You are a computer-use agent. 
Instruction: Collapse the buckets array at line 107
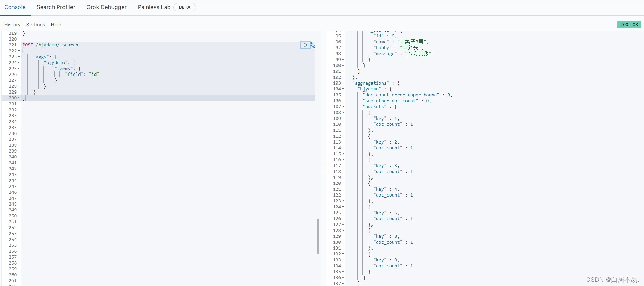[343, 107]
